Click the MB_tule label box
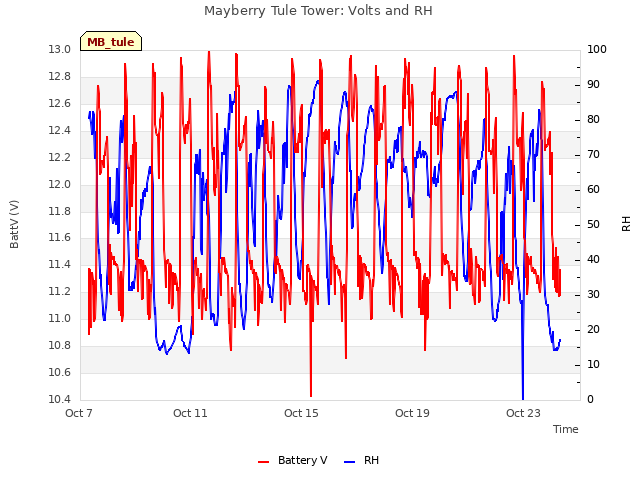640x480 pixels. tap(111, 41)
